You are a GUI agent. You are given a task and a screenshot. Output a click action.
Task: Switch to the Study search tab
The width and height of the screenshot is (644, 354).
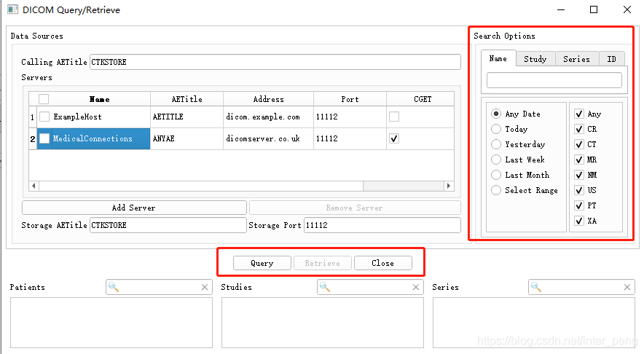click(535, 59)
